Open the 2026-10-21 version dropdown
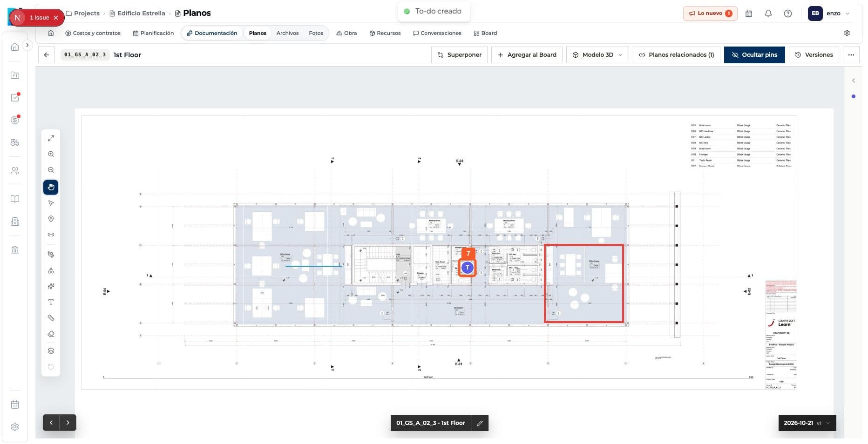Image resolution: width=868 pixels, height=444 pixels. 807,423
